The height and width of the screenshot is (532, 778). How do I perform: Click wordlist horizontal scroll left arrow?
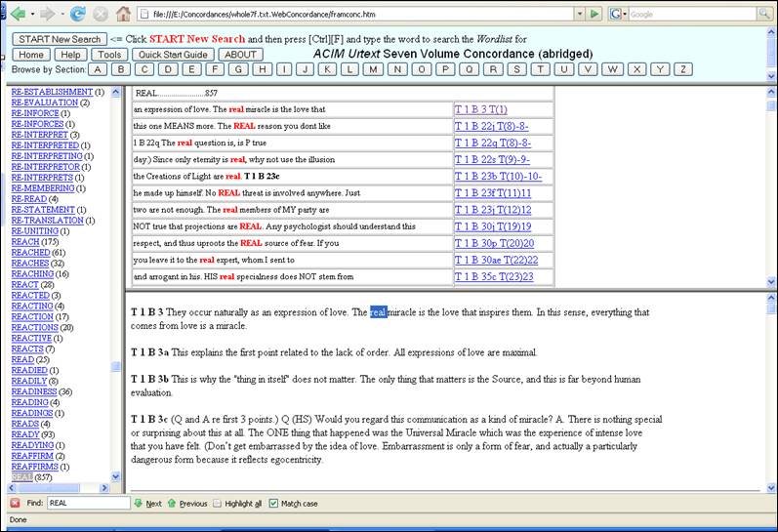pyautogui.click(x=12, y=488)
